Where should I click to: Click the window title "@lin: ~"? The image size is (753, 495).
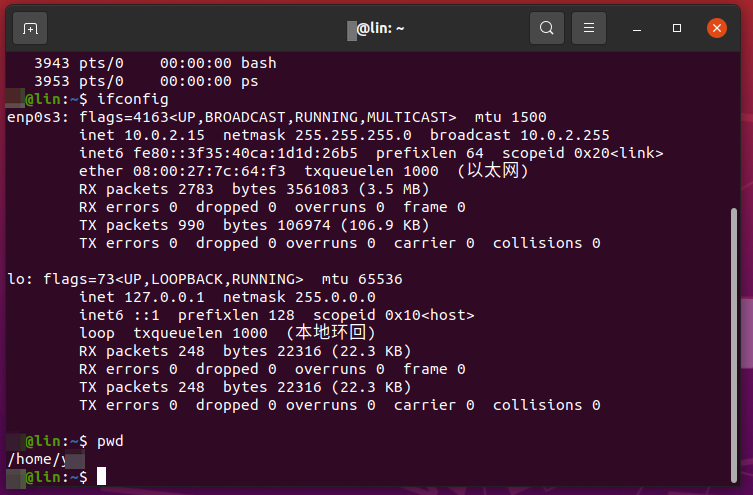click(x=376, y=29)
